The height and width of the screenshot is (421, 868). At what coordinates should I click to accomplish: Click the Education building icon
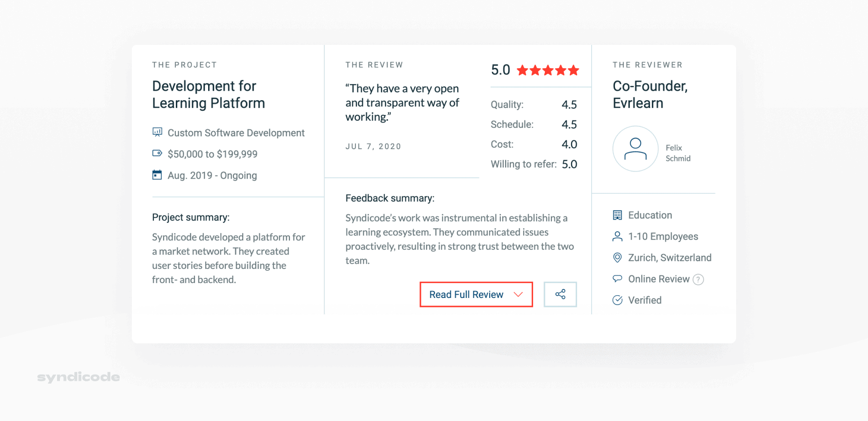(x=617, y=215)
